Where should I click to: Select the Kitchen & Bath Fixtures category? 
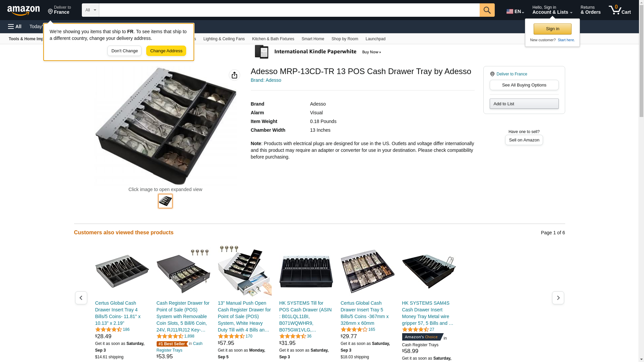[x=273, y=39]
